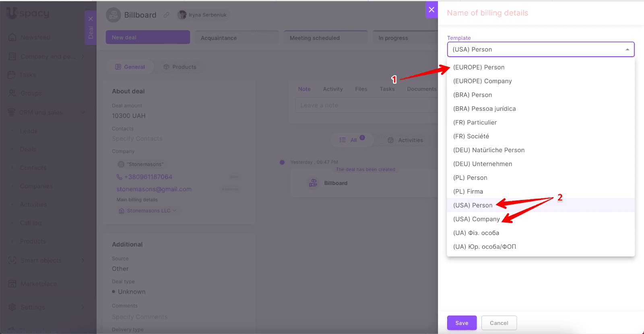Expand the Company and people menu

pos(83,56)
